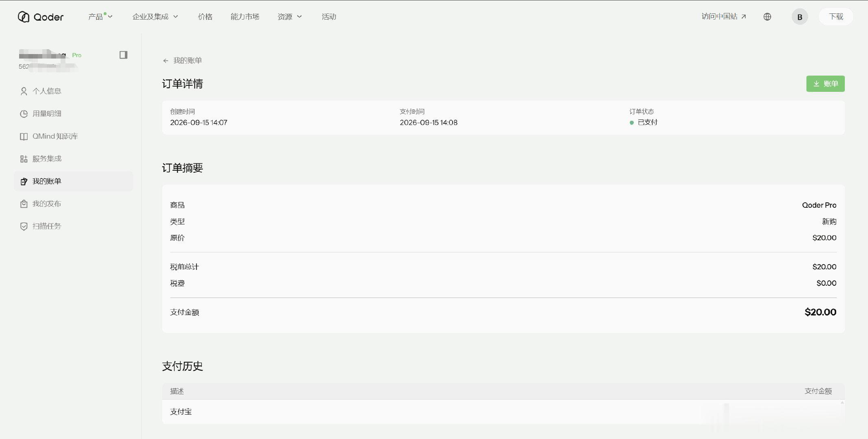Viewport: 868px width, 439px height.
Task: Select QMind 知识库 in the sidebar
Action: click(x=74, y=136)
